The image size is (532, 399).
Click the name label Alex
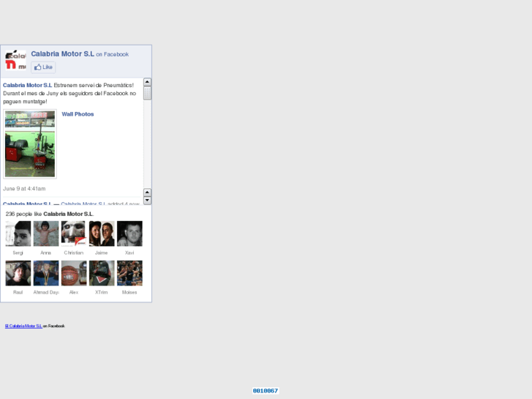(74, 292)
